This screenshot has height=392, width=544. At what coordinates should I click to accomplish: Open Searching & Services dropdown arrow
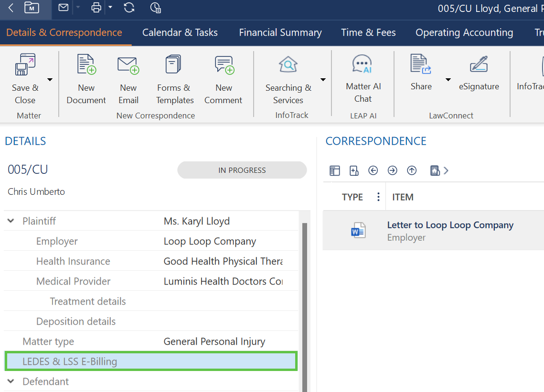click(x=323, y=80)
